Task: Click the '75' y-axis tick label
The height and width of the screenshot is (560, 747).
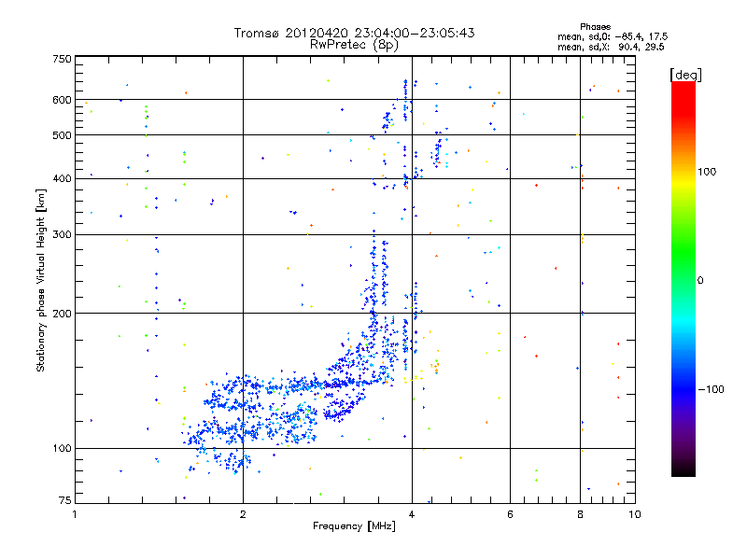Action: coord(65,500)
